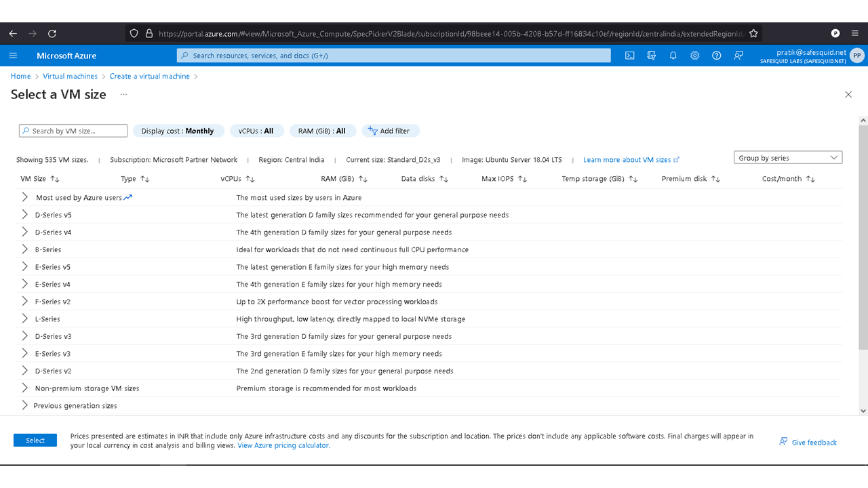
Task: Sort by Data disks column arrows
Action: [444, 179]
